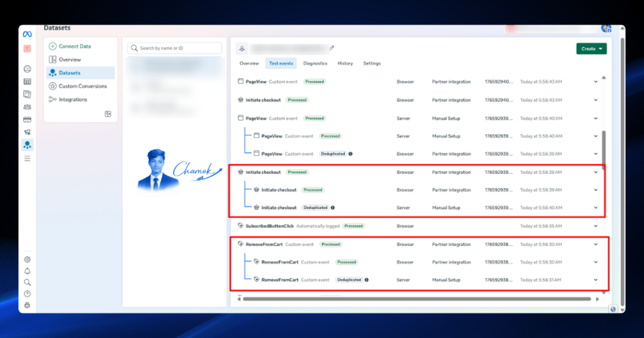Image resolution: width=644 pixels, height=338 pixels.
Task: Open the red T account tile
Action: click(27, 49)
